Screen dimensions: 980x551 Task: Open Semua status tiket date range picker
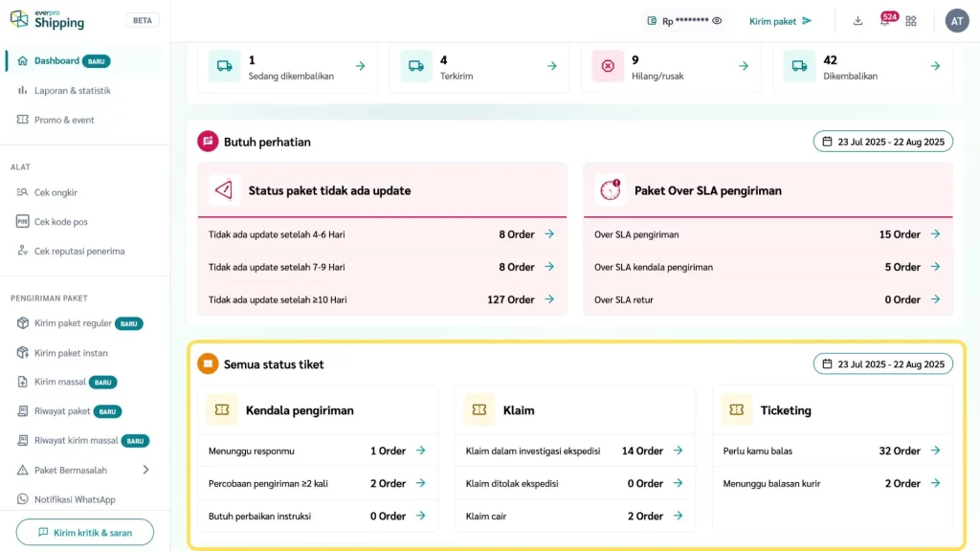[882, 364]
